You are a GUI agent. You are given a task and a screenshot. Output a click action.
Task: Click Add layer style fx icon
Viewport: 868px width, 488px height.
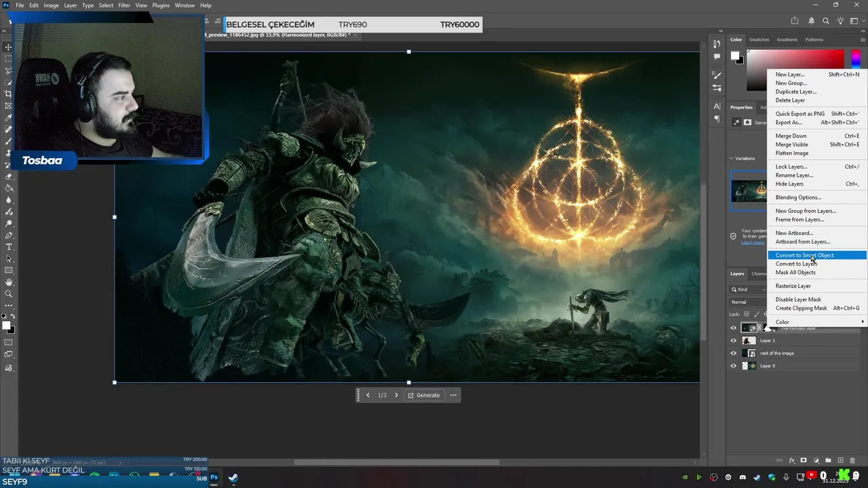pos(792,460)
